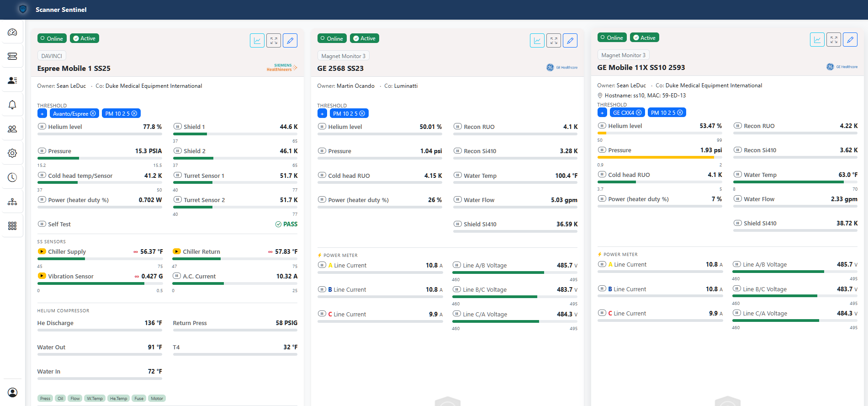Click the DAVINCI label badge

52,56
